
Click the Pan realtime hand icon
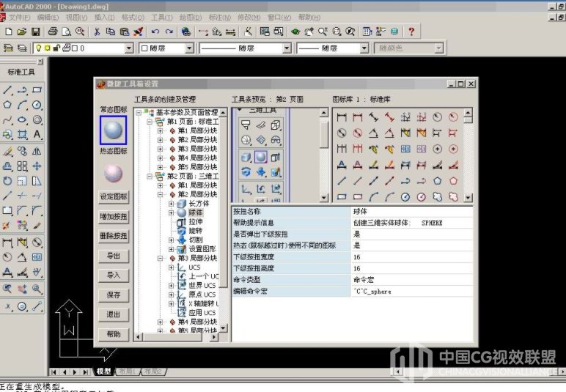309,32
